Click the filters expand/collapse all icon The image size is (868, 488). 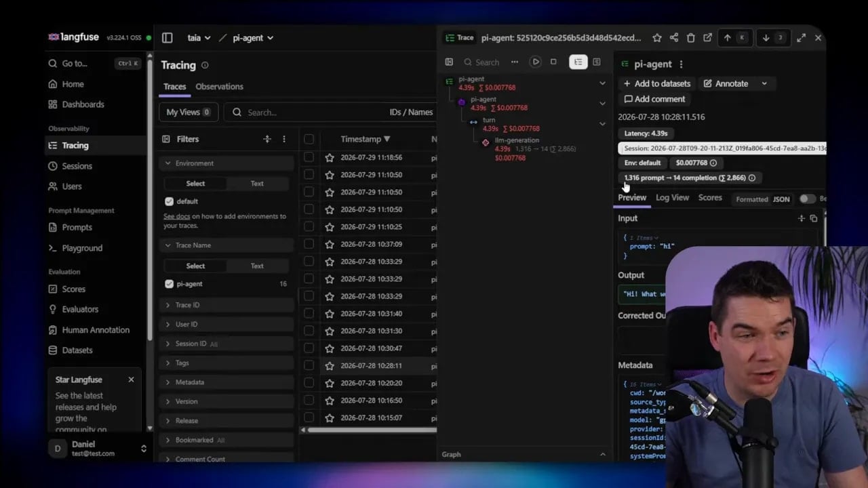pyautogui.click(x=267, y=139)
